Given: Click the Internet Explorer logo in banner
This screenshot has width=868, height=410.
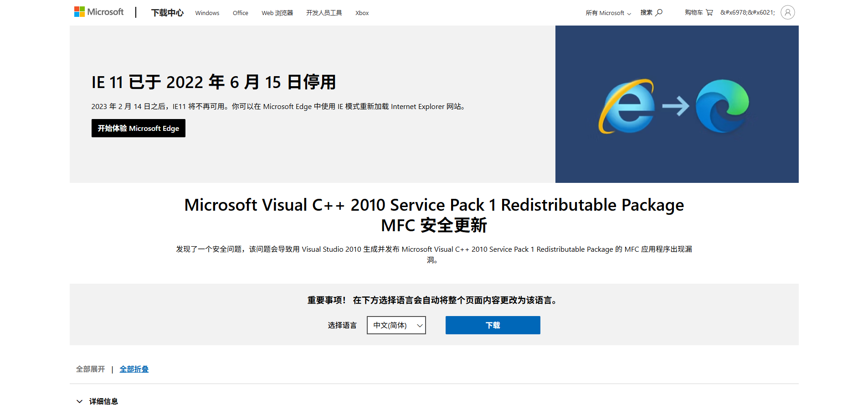Looking at the screenshot, I should [627, 106].
